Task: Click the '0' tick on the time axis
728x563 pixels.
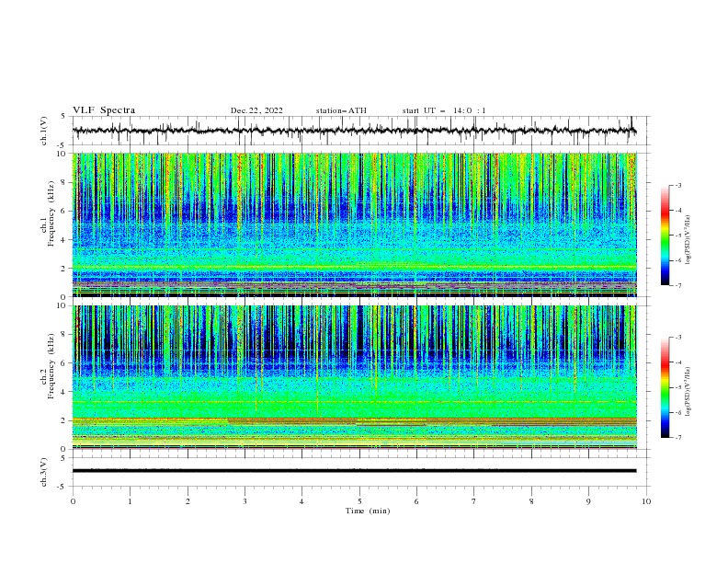Action: (73, 501)
